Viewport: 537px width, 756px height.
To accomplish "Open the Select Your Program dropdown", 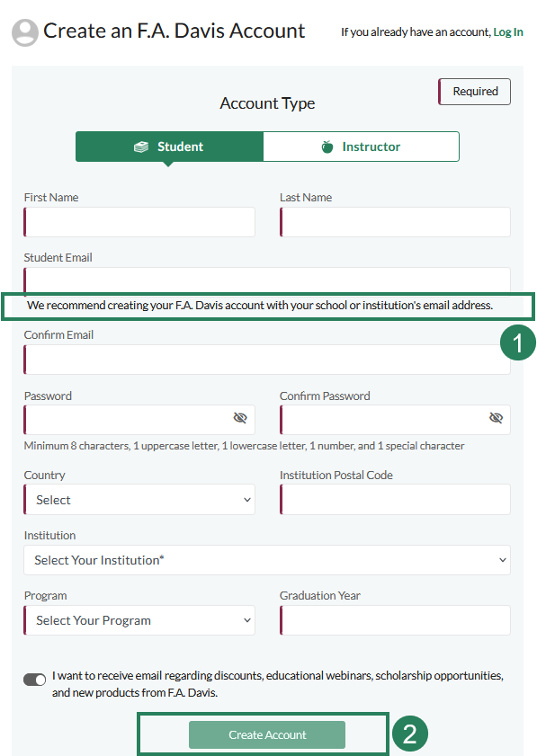I will (139, 619).
